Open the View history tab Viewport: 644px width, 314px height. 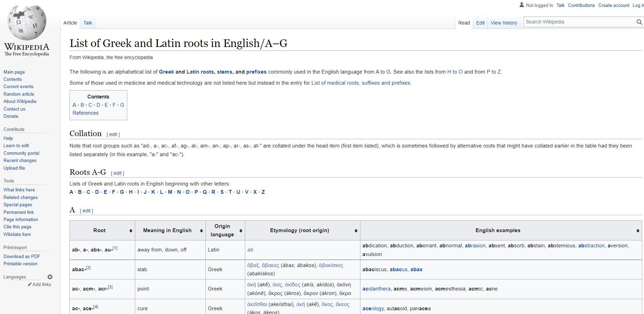coord(504,22)
